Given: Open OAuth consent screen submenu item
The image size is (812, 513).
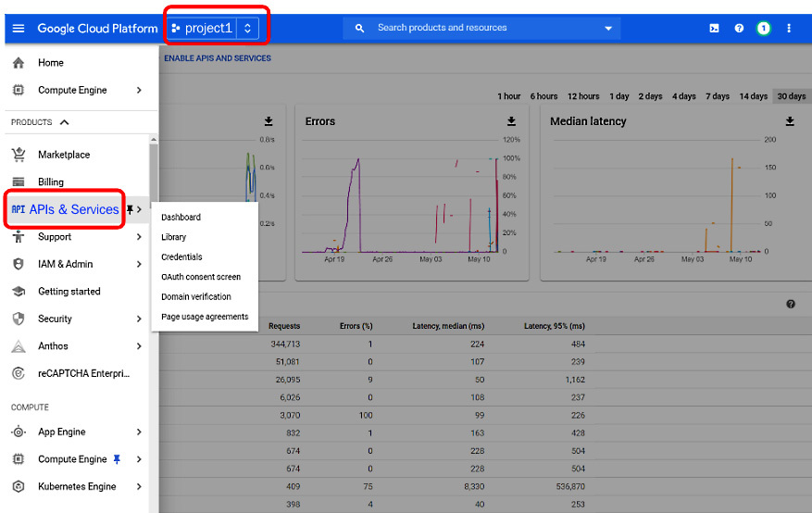Looking at the screenshot, I should coord(201,277).
